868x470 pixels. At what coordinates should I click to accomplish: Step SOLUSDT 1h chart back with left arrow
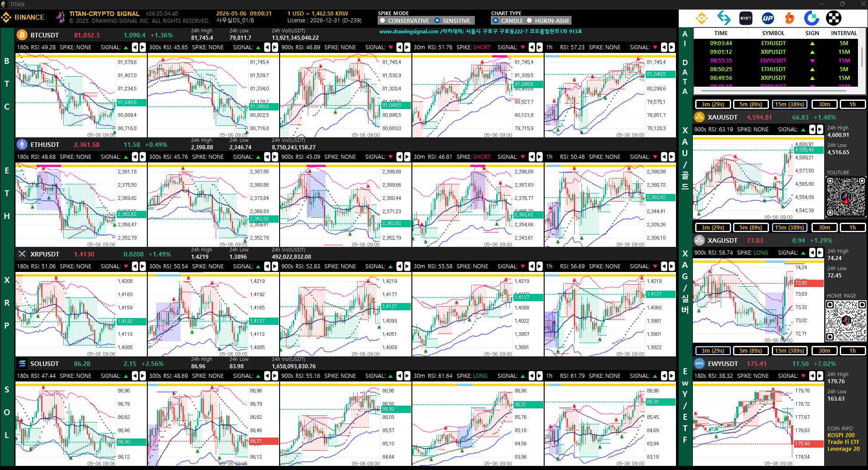click(664, 376)
